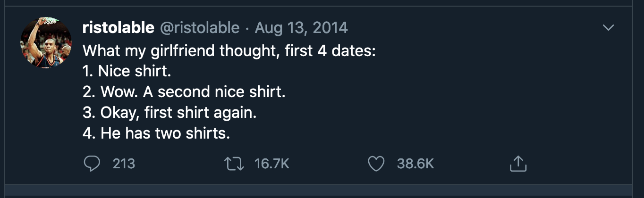Screen dimensions: 644x198
Task: Click the "4. He has two shirts." line
Action: (156, 133)
